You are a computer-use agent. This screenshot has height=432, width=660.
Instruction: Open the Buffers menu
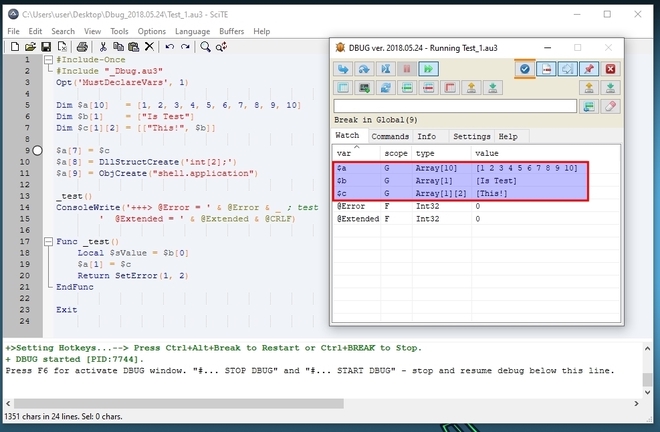[232, 31]
